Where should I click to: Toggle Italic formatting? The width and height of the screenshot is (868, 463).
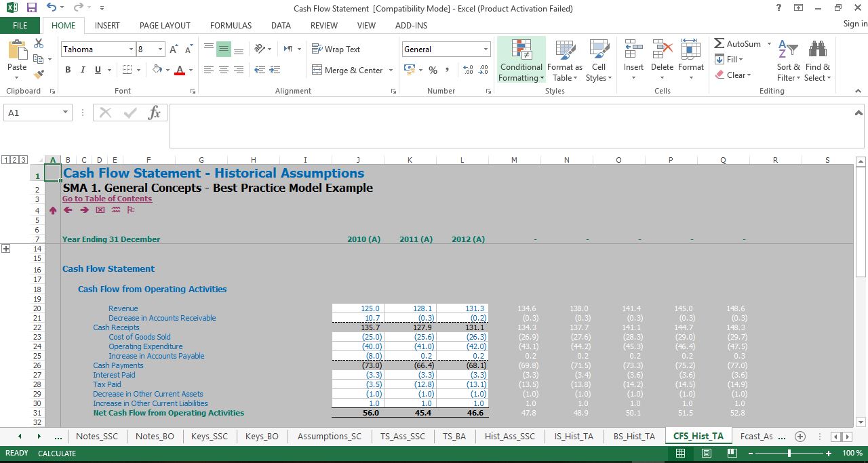click(x=82, y=70)
